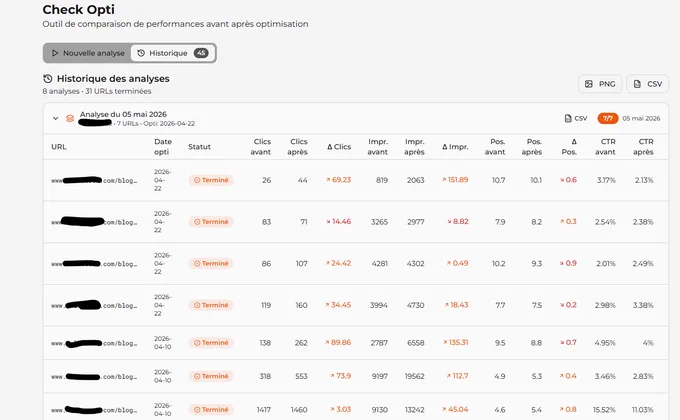Open the URL in the row with 119 clics avant
The width and height of the screenshot is (680, 420).
(94, 305)
